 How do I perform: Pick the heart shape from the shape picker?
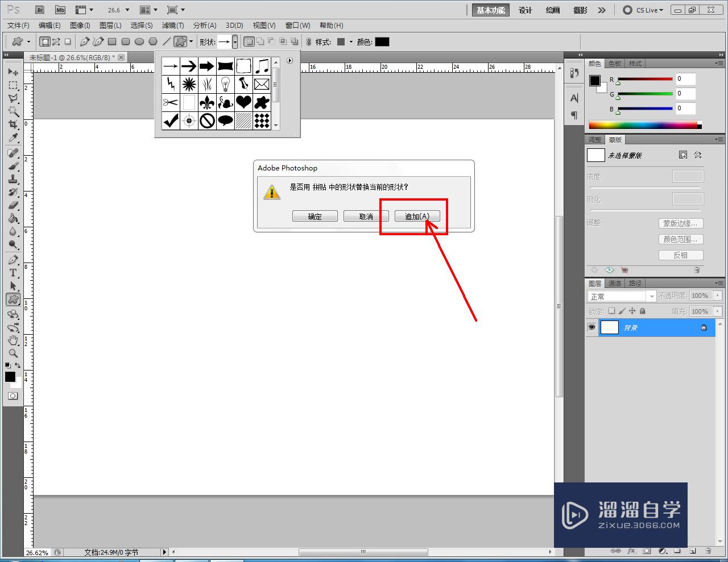coord(243,102)
